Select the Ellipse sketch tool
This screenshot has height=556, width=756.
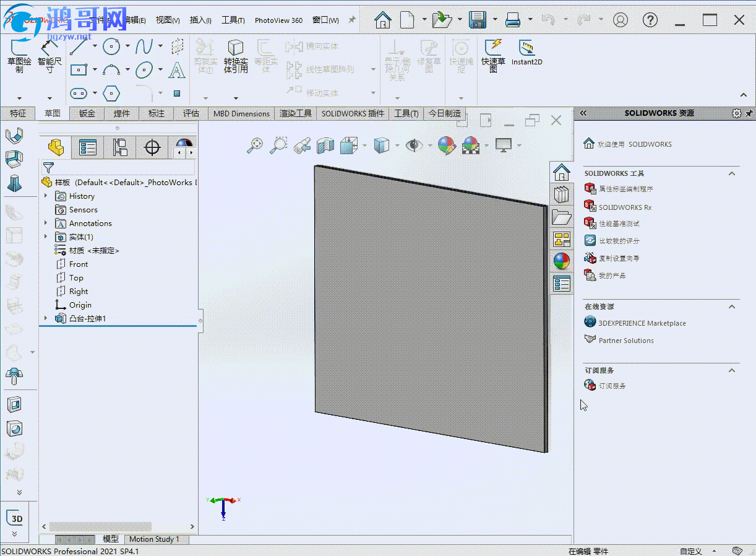pyautogui.click(x=144, y=70)
